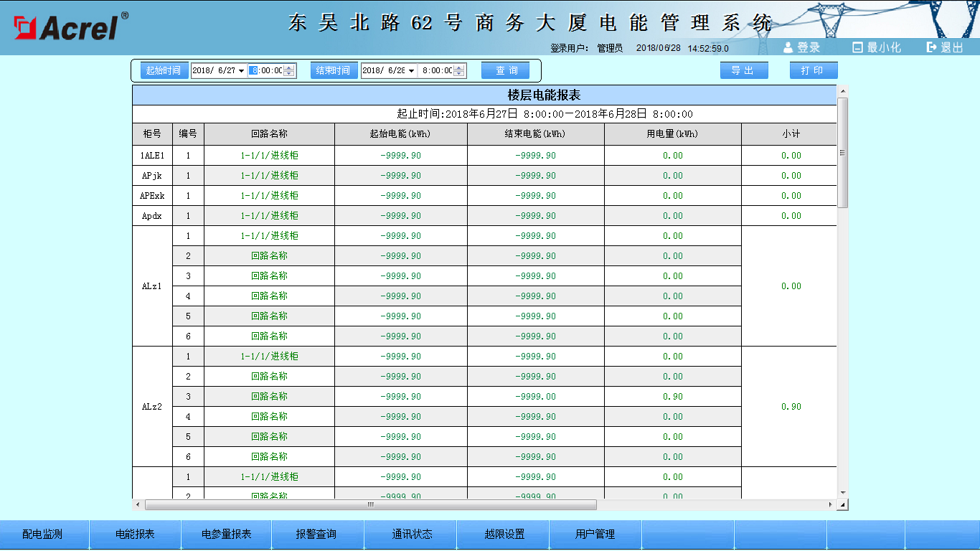980x551 pixels.
Task: Open the start date dropdown calendar
Action: 241,71
